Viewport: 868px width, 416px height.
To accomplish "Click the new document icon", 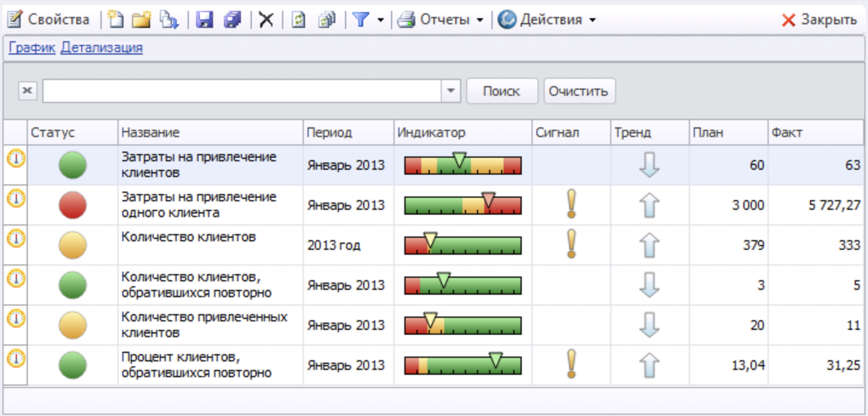I will pyautogui.click(x=114, y=20).
